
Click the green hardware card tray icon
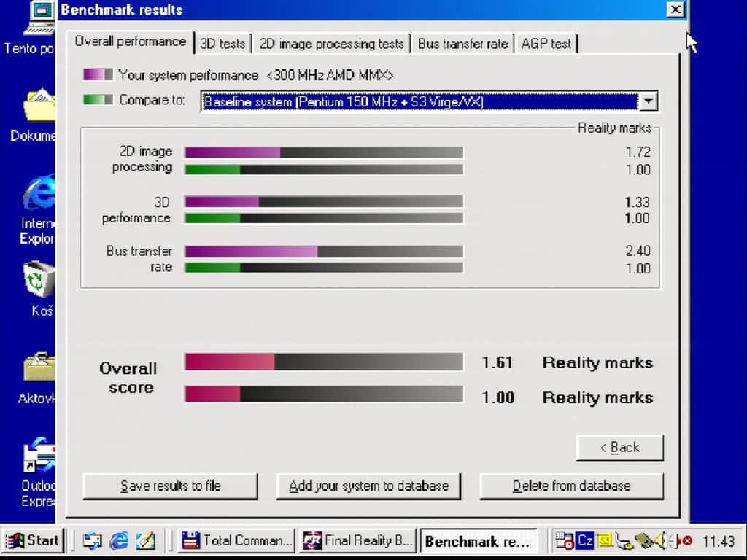(644, 541)
